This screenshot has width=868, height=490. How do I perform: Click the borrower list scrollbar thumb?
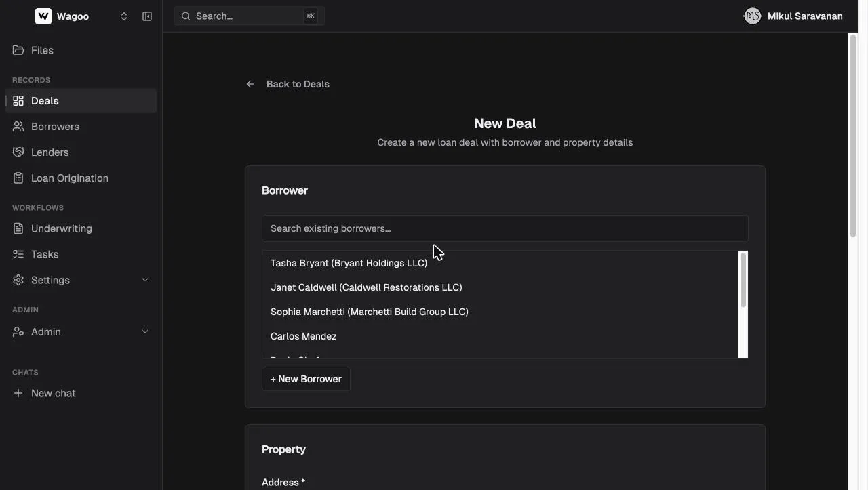tap(743, 280)
